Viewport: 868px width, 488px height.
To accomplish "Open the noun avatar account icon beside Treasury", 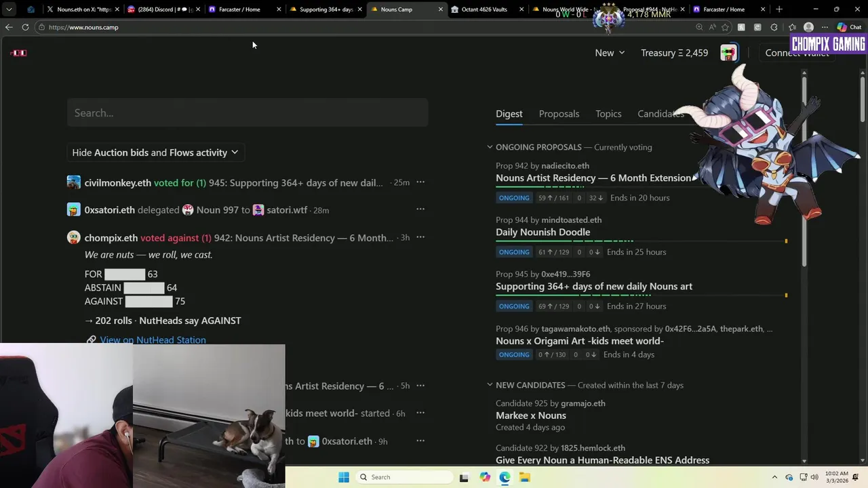I will click(x=729, y=53).
